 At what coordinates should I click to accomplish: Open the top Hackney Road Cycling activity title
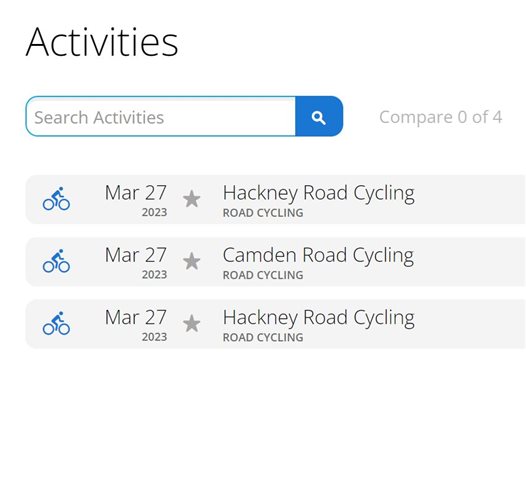tap(319, 193)
